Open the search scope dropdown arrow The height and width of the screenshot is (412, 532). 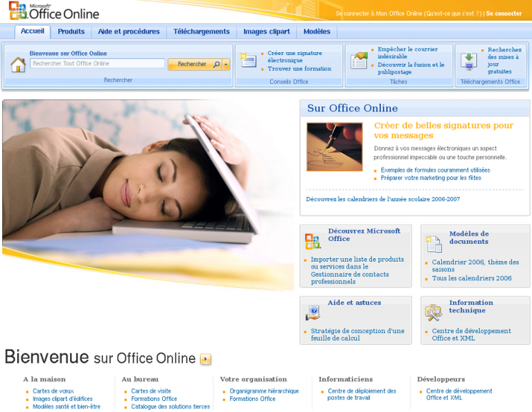click(227, 64)
